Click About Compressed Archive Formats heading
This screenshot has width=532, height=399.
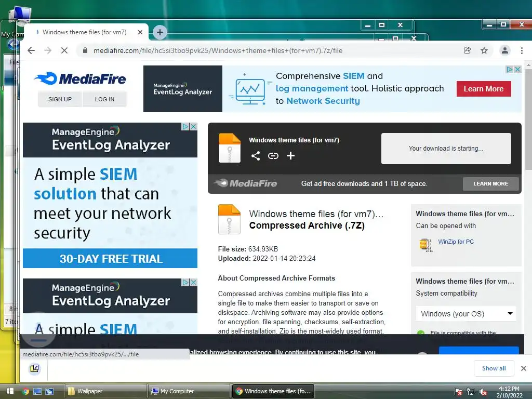point(276,278)
